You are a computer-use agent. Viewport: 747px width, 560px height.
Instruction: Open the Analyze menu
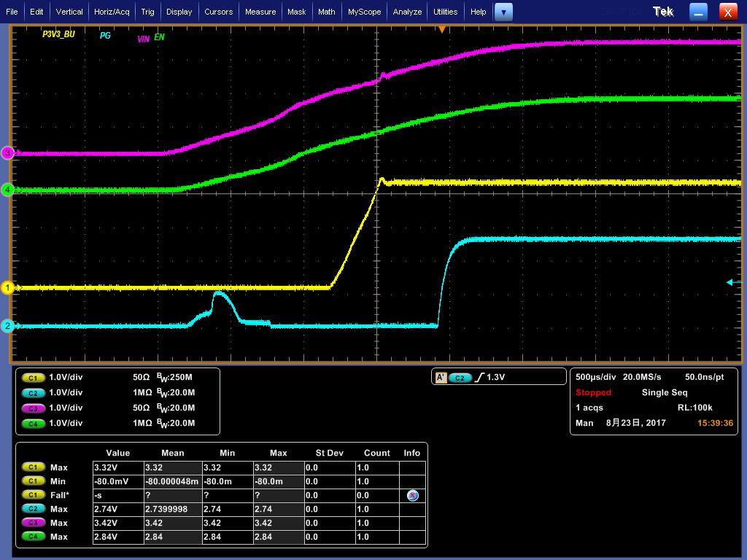(x=407, y=12)
